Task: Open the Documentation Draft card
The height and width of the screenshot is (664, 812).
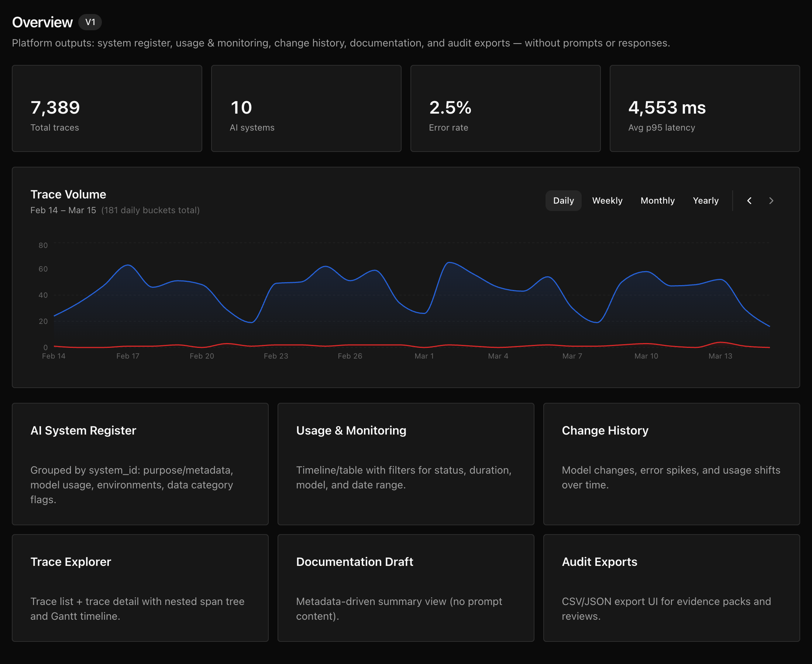Action: coord(406,588)
